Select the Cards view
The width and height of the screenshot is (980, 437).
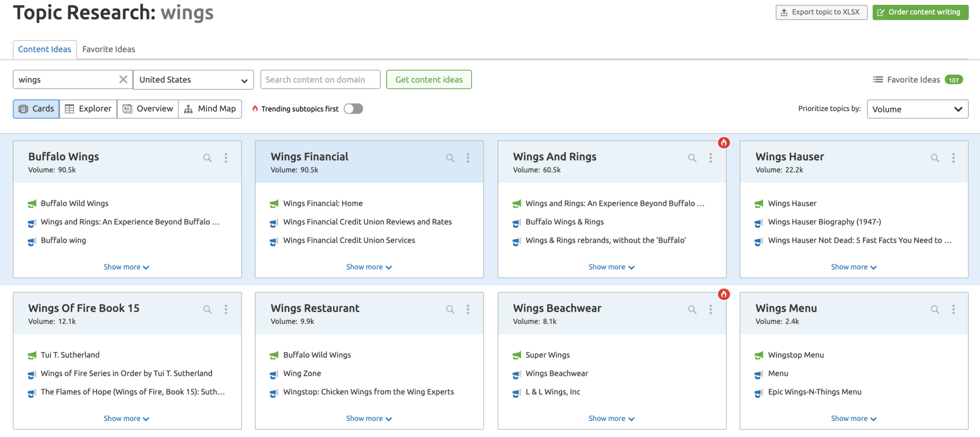pos(36,109)
